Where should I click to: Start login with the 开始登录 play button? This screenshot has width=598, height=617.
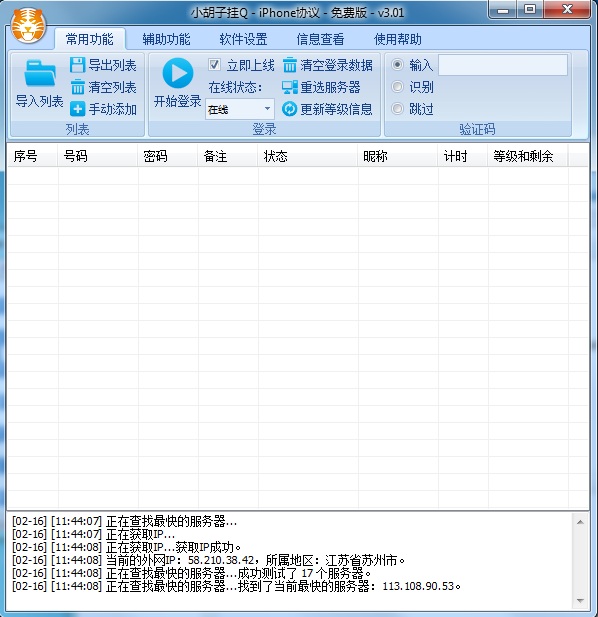point(178,73)
